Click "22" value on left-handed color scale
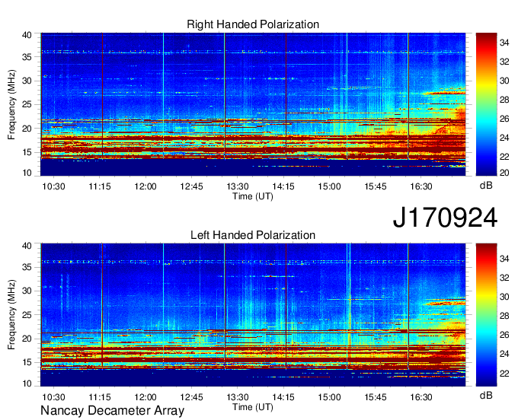 click(504, 374)
